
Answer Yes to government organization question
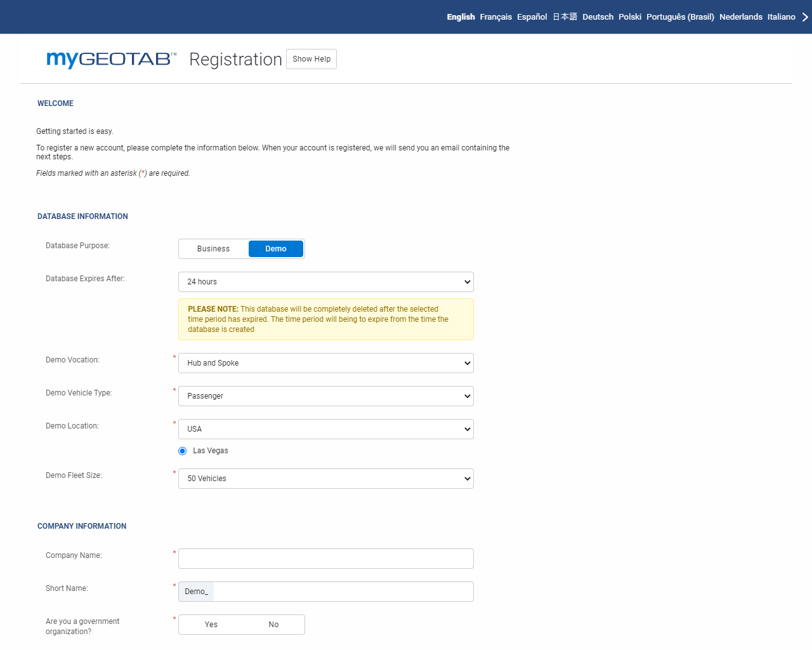(x=211, y=625)
